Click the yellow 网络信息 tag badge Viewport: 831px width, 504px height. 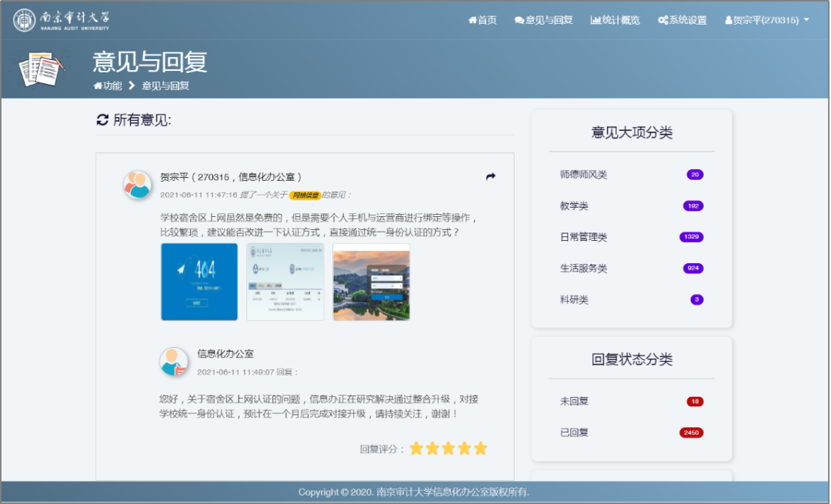[x=305, y=195]
